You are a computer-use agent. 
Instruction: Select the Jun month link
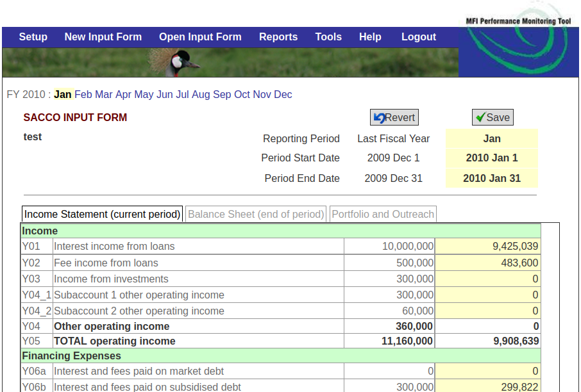coord(165,95)
